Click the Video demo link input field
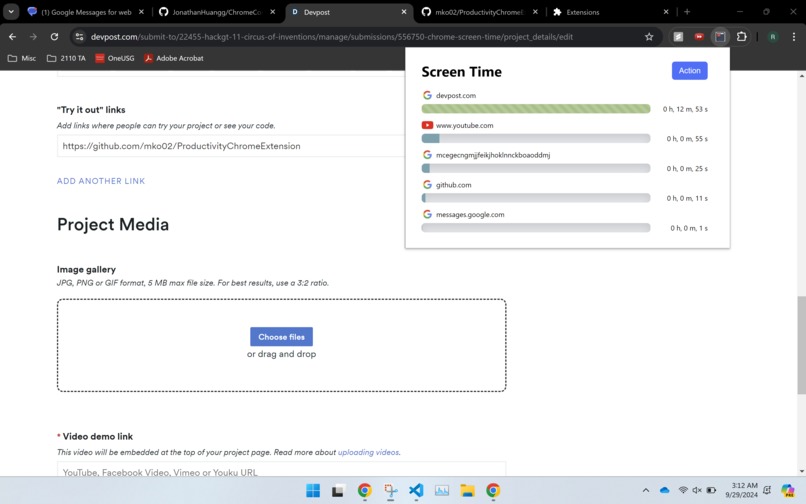806x504 pixels. coord(281,469)
